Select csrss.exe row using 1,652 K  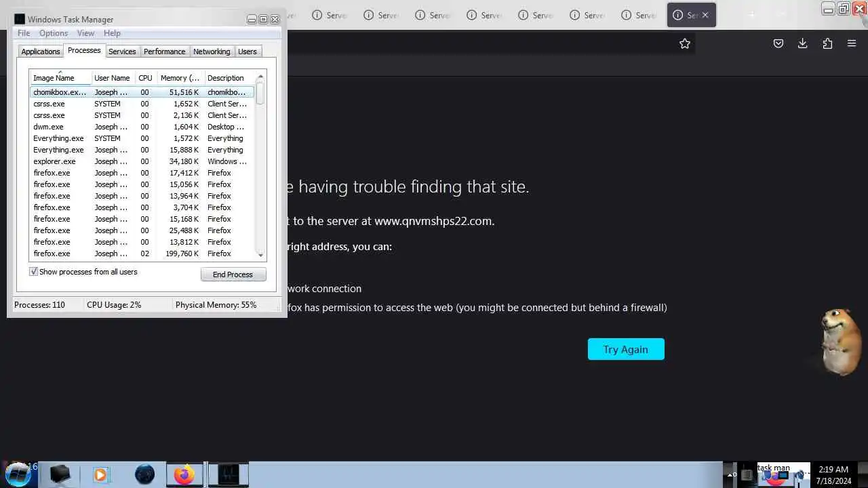[x=142, y=104]
